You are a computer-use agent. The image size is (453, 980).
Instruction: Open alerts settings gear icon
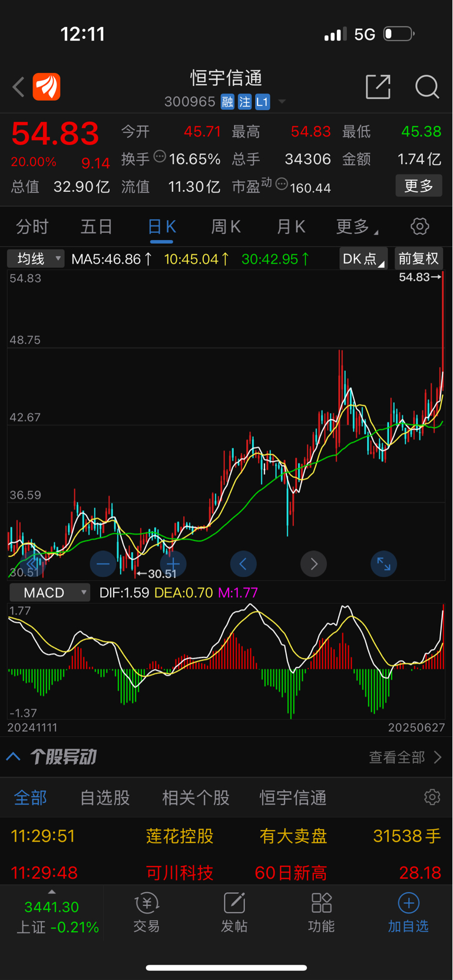pos(432,797)
